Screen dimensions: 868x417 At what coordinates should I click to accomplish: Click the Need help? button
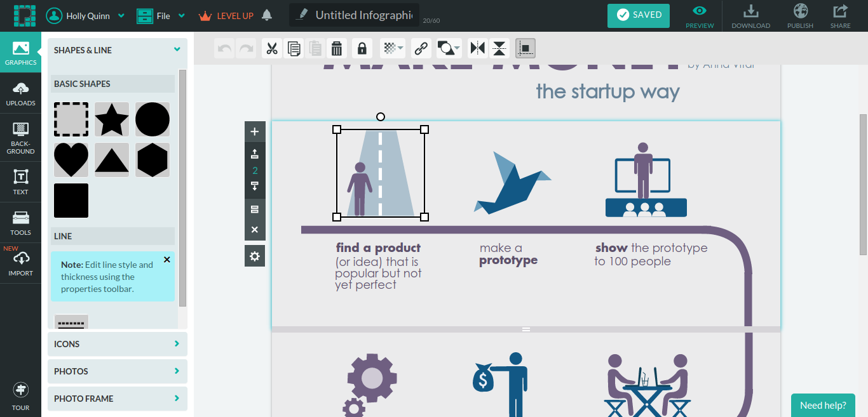(823, 405)
